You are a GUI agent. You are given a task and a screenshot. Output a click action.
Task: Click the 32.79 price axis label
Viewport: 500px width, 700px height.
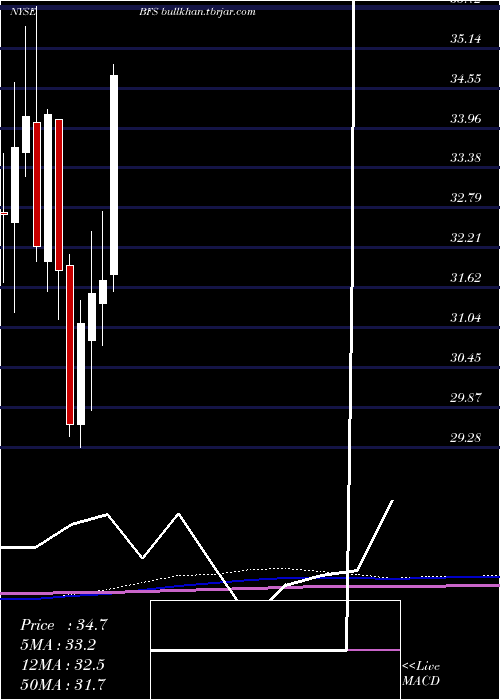pyautogui.click(x=466, y=197)
